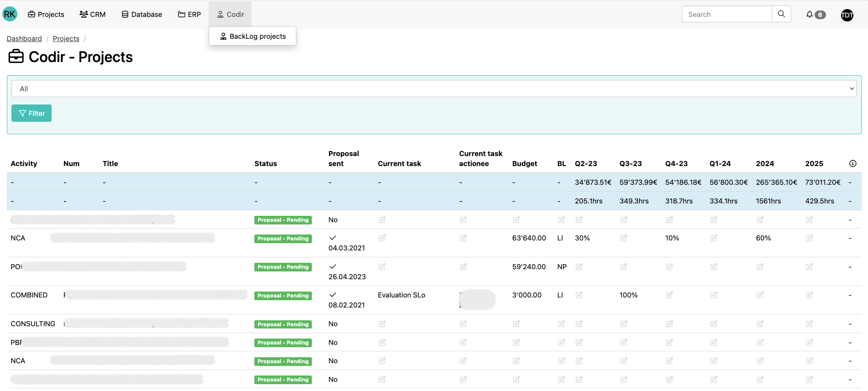
Task: Click the RK logo icon
Action: pos(10,14)
